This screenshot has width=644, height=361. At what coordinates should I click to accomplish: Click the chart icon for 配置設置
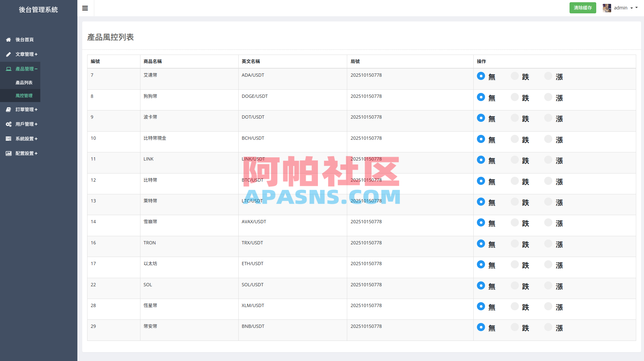click(8, 153)
